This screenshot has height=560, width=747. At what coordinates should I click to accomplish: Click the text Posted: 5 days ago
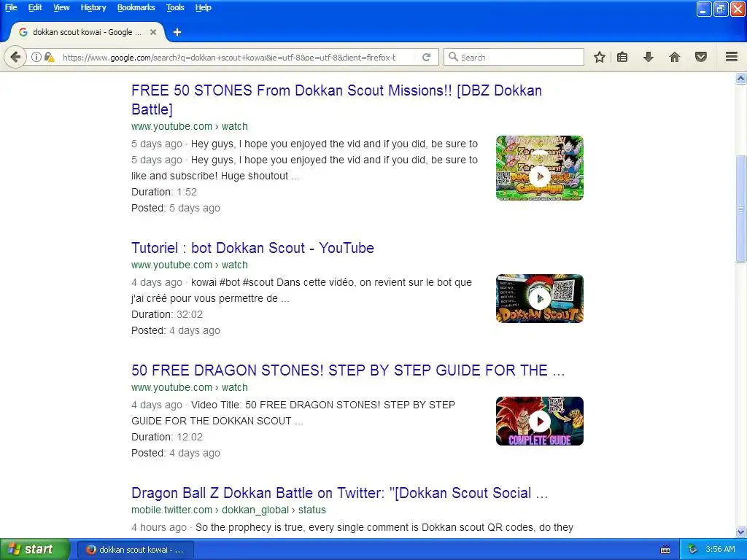(x=176, y=208)
